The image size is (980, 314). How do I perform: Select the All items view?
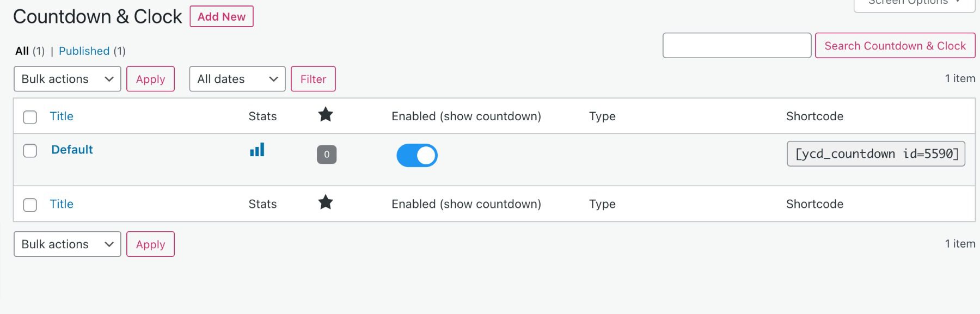pos(22,51)
